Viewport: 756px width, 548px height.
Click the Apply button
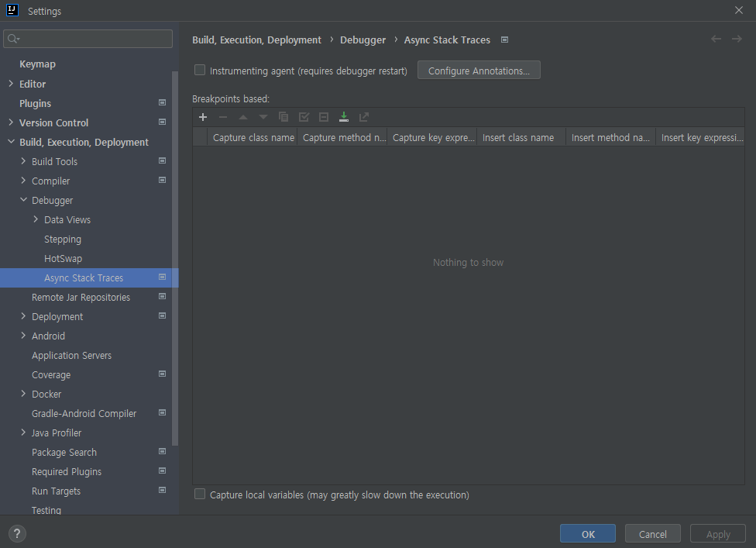[x=718, y=533]
